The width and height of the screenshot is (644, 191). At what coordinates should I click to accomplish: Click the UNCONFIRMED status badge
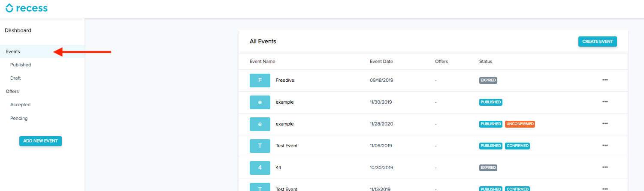click(x=520, y=124)
